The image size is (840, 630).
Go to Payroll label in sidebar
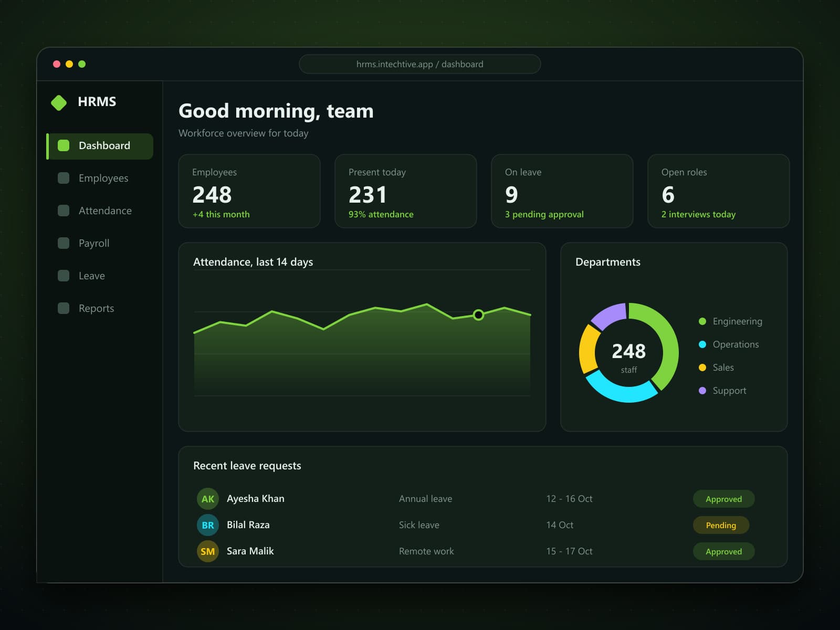pos(94,244)
